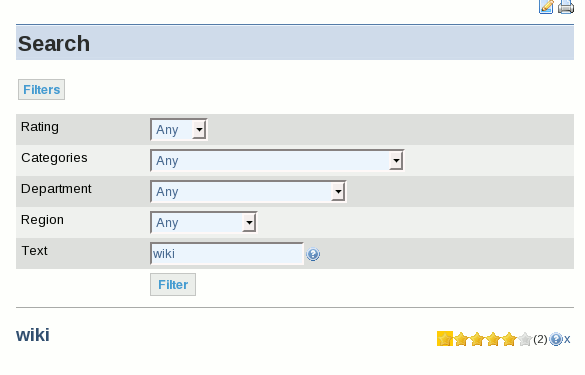Image resolution: width=585 pixels, height=375 pixels.
Task: Click the edit page pencil icon
Action: pyautogui.click(x=546, y=6)
